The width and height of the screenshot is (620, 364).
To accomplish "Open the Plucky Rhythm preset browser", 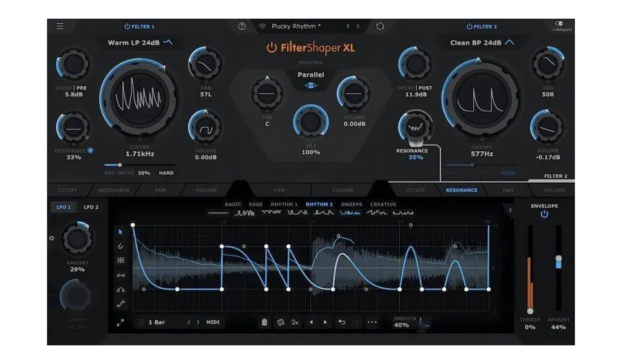I will [x=296, y=26].
